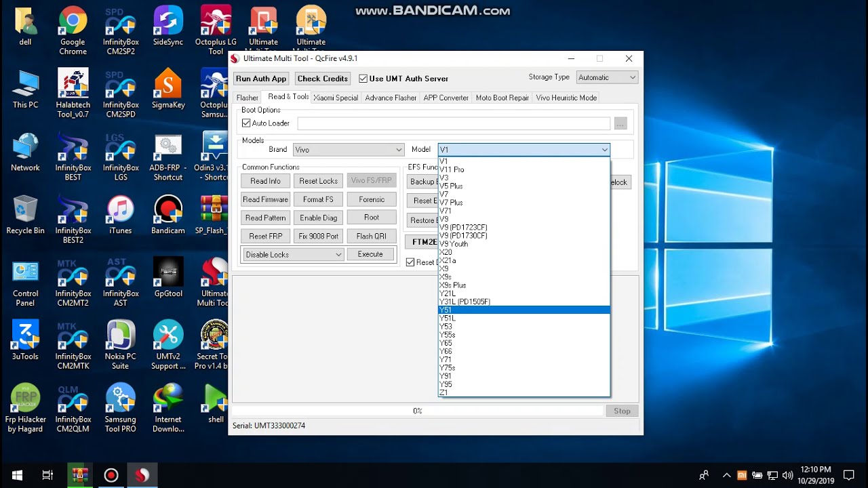This screenshot has width=868, height=488.
Task: Open the Halabtech Tool_v0.7 icon
Action: [73, 94]
